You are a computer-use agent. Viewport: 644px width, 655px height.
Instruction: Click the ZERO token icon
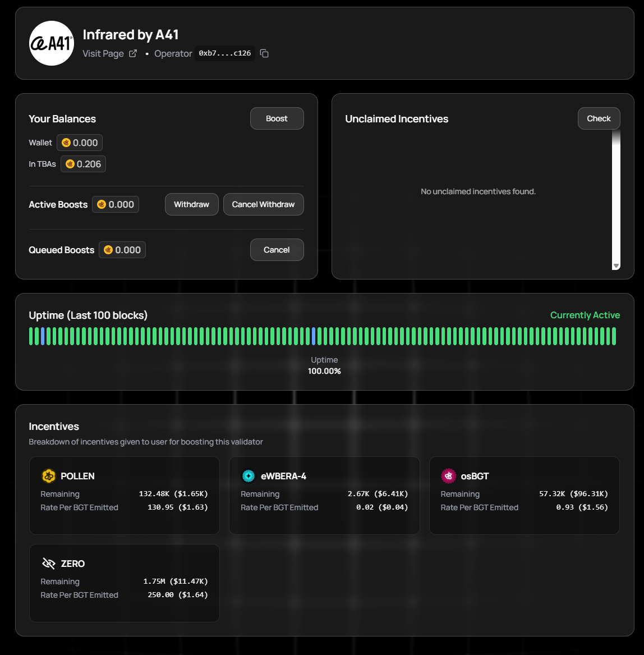point(49,564)
